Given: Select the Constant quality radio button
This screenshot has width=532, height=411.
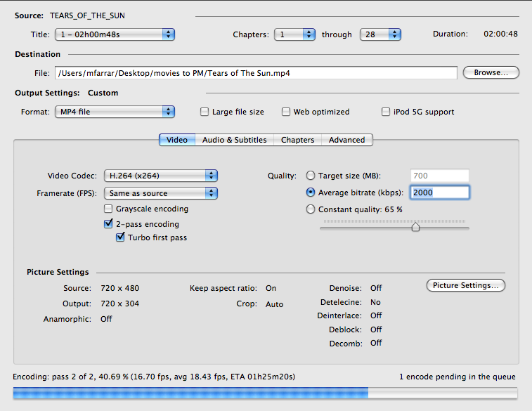Looking at the screenshot, I should [x=311, y=209].
